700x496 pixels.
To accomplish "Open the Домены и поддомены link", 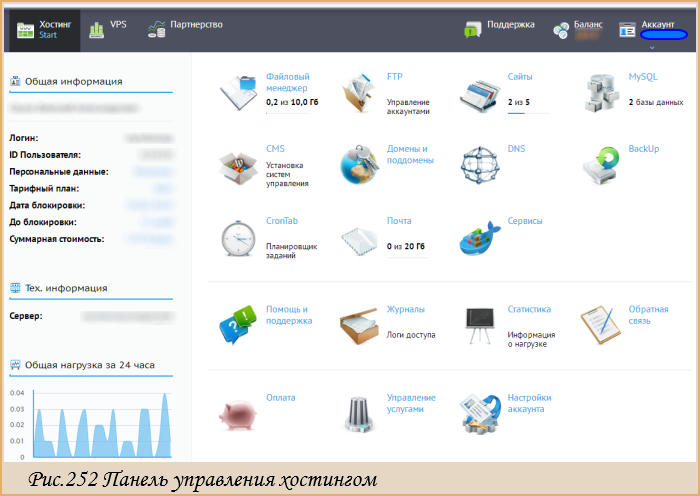I will coord(410,154).
